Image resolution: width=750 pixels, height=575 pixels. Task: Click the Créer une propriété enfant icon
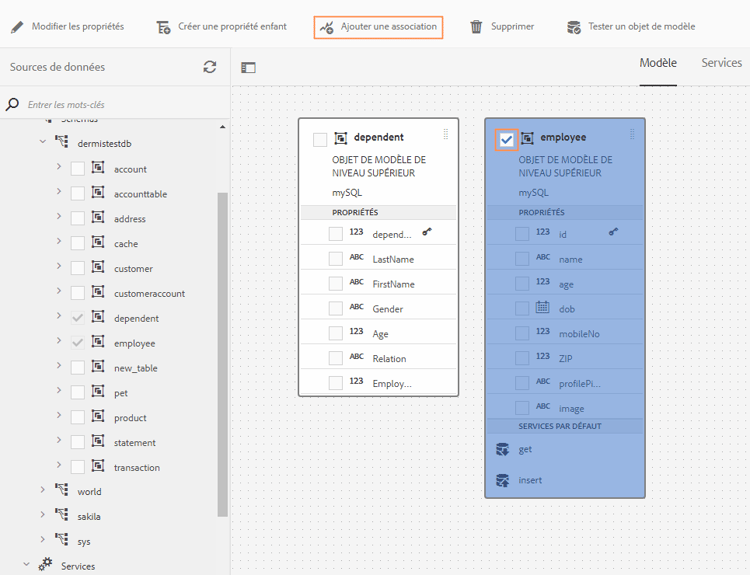pos(163,27)
